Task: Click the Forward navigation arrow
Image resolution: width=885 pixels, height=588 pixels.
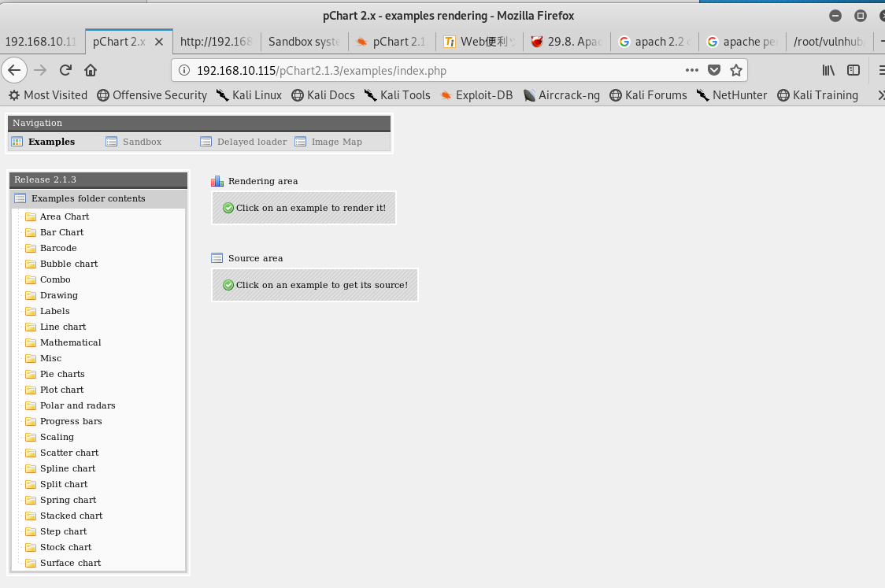Action: (39, 70)
